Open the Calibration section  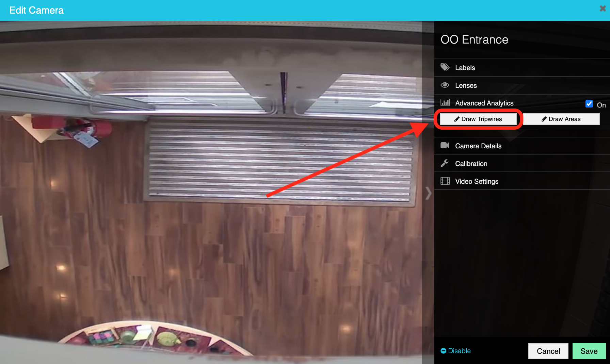pyautogui.click(x=522, y=164)
